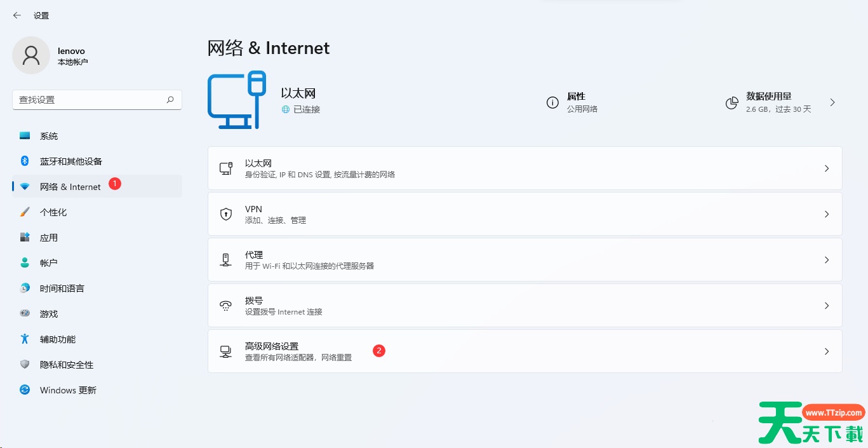Click the lenovo user avatar icon

coord(30,55)
